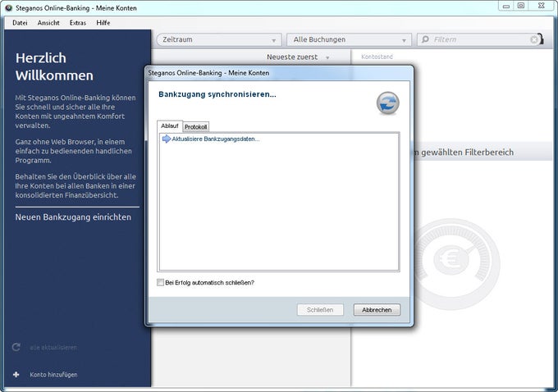Viewport: 558px width, 392px height.
Task: Click the blue arrow next to Aktualisiere Bankzugangsdaten
Action: click(167, 139)
